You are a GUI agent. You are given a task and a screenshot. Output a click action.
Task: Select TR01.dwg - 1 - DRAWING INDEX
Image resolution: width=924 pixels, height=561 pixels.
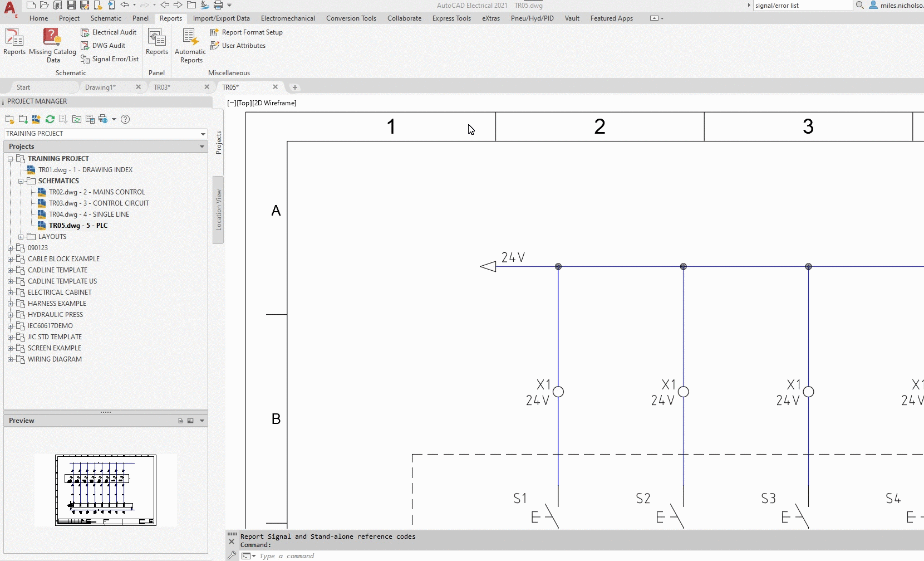click(85, 170)
